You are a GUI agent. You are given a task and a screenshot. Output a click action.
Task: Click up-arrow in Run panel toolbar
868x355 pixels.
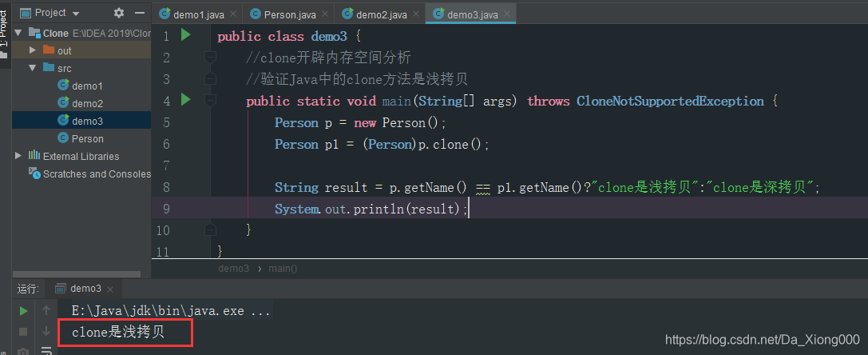coord(46,311)
